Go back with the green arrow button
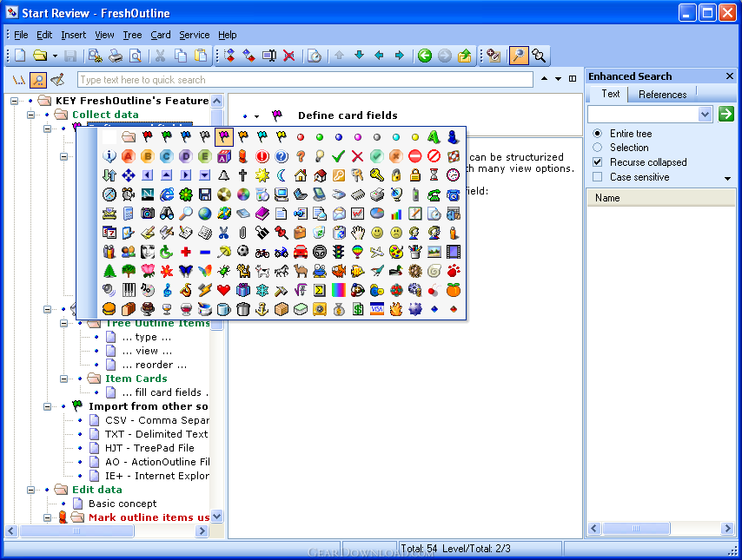This screenshot has width=742, height=560. coord(425,56)
